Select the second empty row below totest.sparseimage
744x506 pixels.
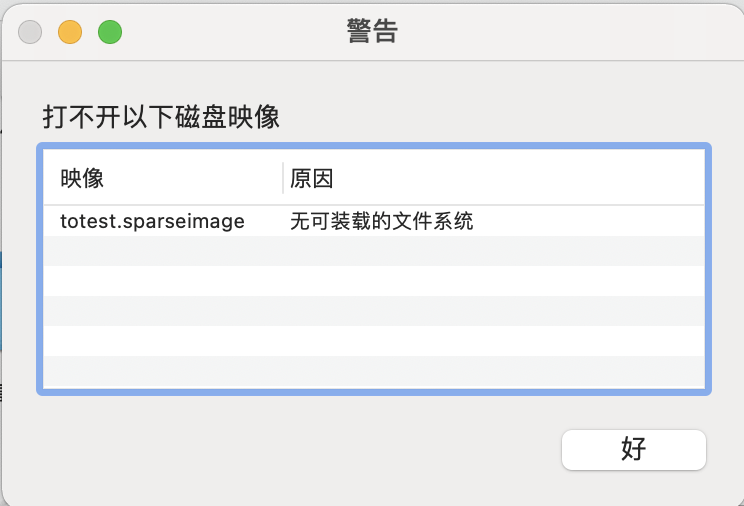click(374, 281)
